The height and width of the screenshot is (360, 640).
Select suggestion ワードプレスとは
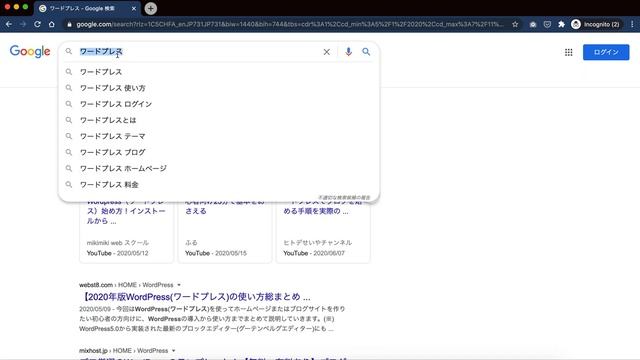click(x=219, y=120)
